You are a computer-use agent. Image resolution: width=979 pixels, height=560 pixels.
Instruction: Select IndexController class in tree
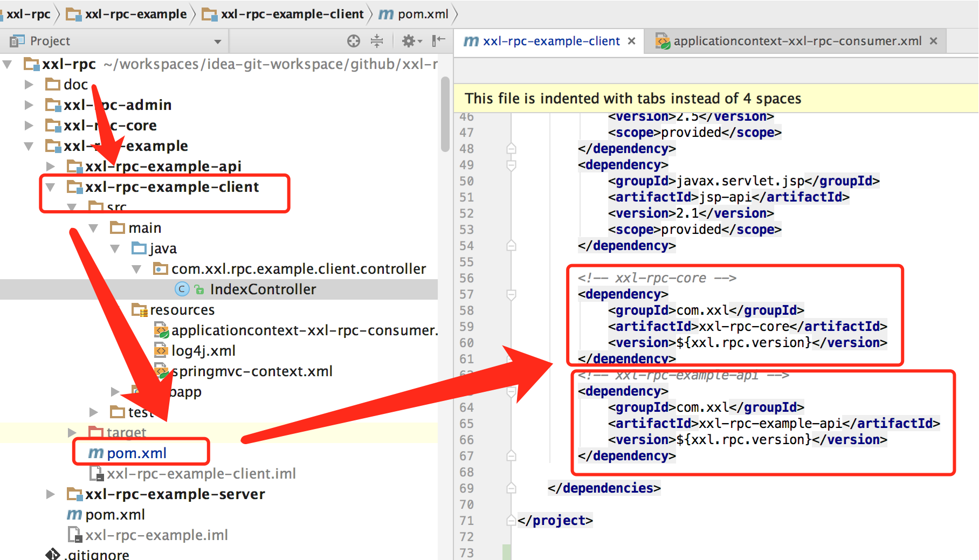click(x=263, y=289)
